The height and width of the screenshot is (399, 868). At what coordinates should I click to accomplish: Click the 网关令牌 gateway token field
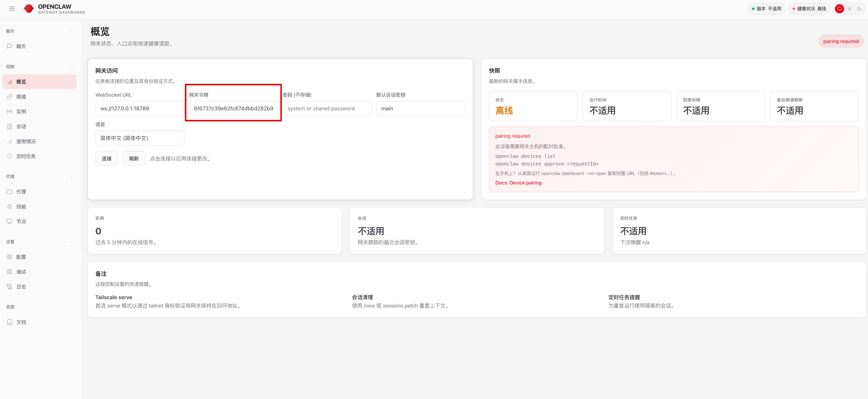[x=233, y=109]
